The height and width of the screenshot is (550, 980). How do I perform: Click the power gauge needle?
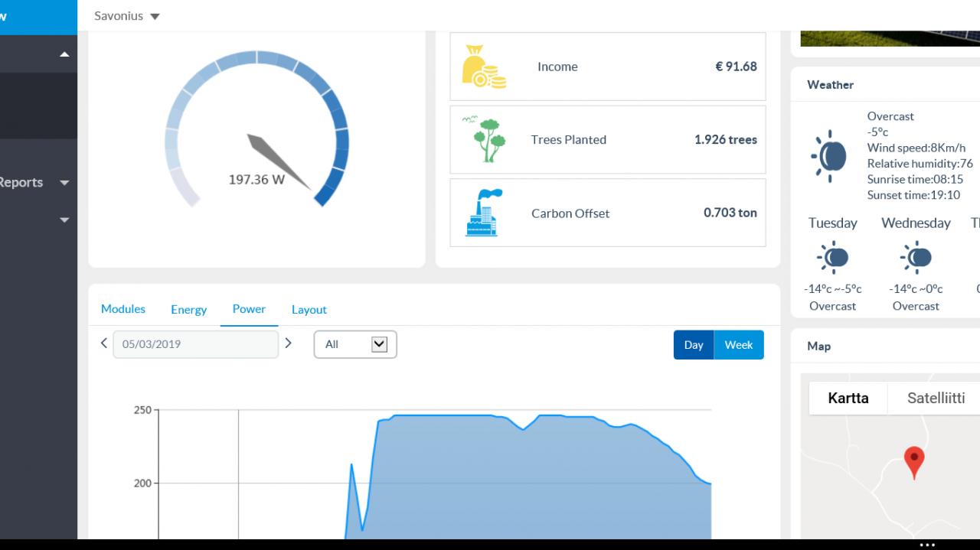coord(279,161)
